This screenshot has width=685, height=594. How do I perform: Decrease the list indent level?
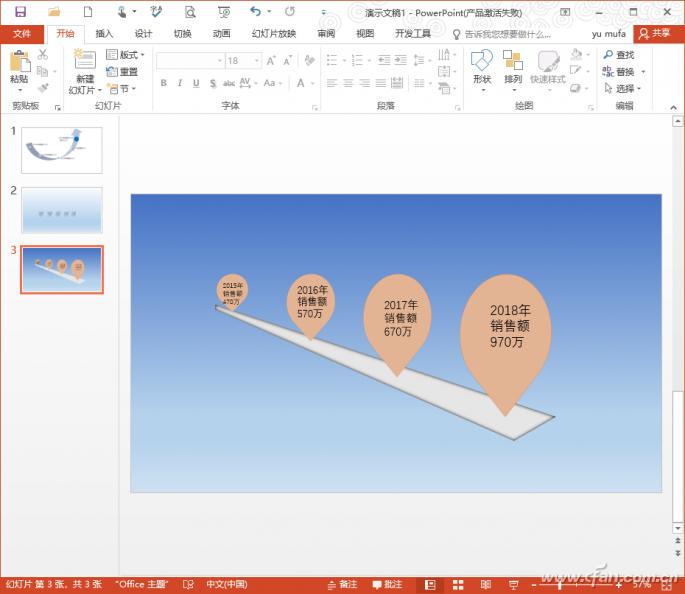(384, 60)
